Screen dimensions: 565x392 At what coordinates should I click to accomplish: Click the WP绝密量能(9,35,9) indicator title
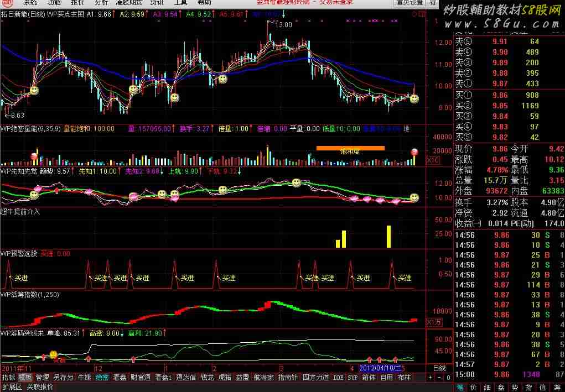(x=30, y=128)
